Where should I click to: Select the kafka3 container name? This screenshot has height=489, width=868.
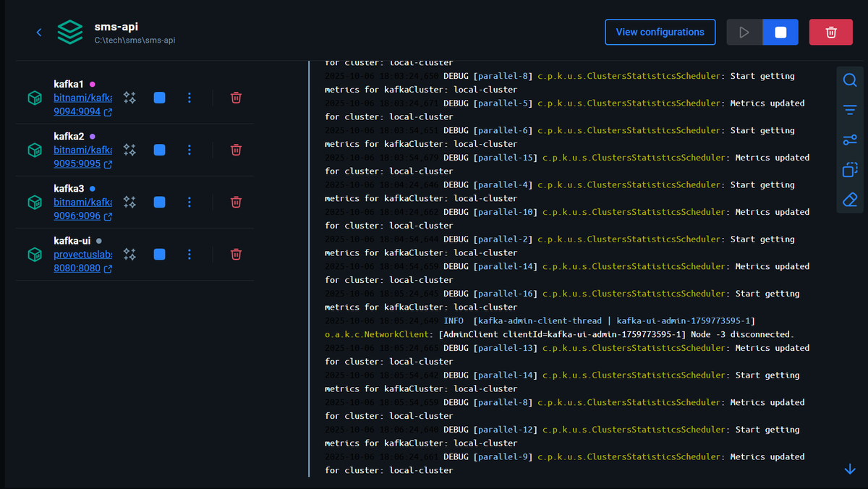69,188
